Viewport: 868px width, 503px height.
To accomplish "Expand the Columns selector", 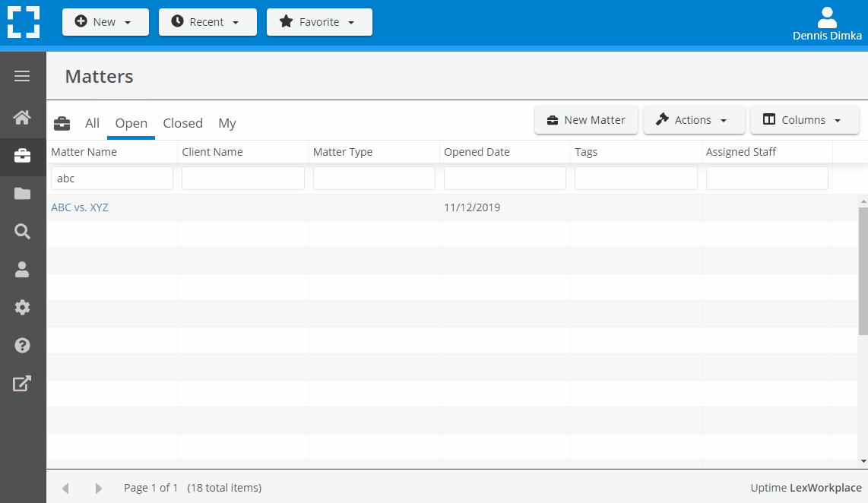I will click(x=804, y=119).
